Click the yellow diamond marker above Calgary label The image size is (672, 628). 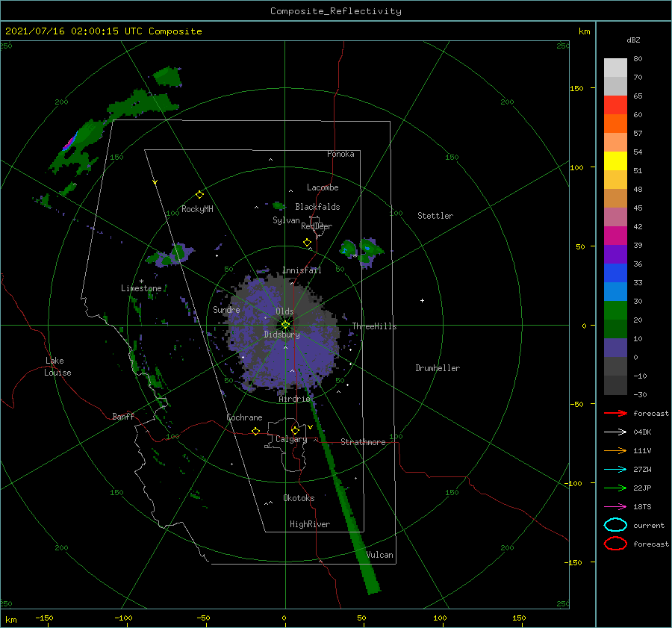(295, 430)
